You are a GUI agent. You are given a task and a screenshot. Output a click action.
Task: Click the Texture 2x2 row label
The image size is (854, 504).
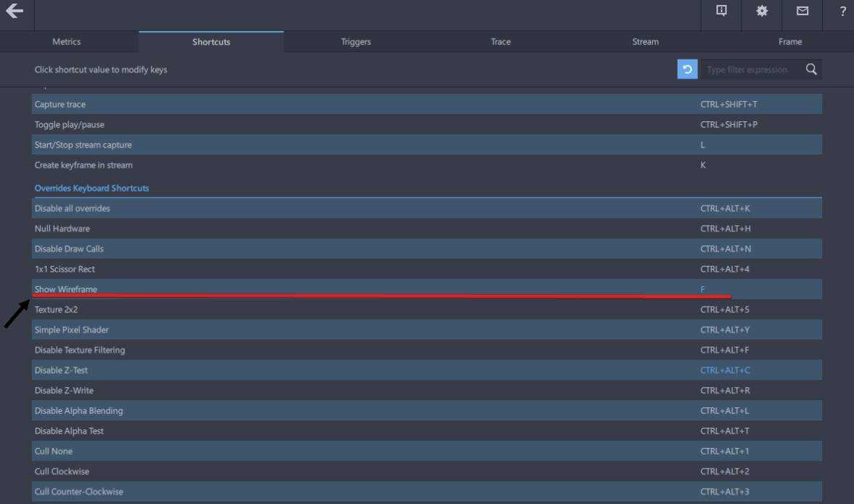[56, 309]
